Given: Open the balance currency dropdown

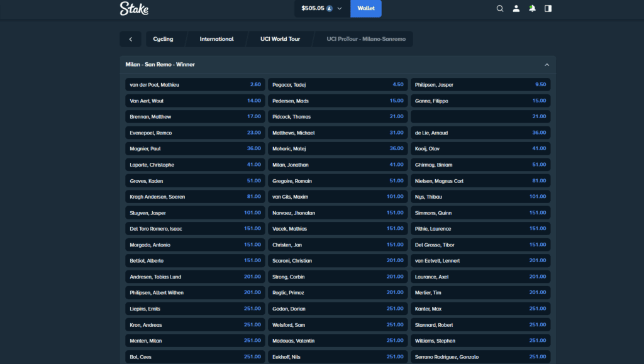Looking at the screenshot, I should pyautogui.click(x=340, y=9).
